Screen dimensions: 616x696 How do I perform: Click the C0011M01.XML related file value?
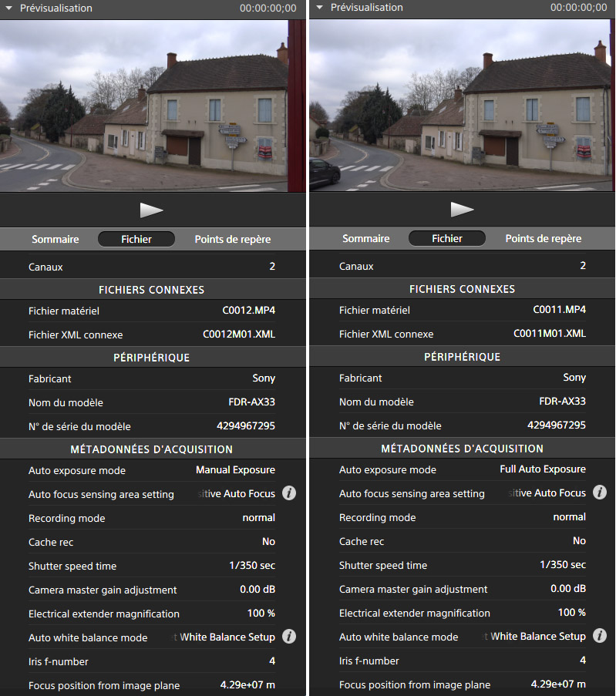click(549, 334)
